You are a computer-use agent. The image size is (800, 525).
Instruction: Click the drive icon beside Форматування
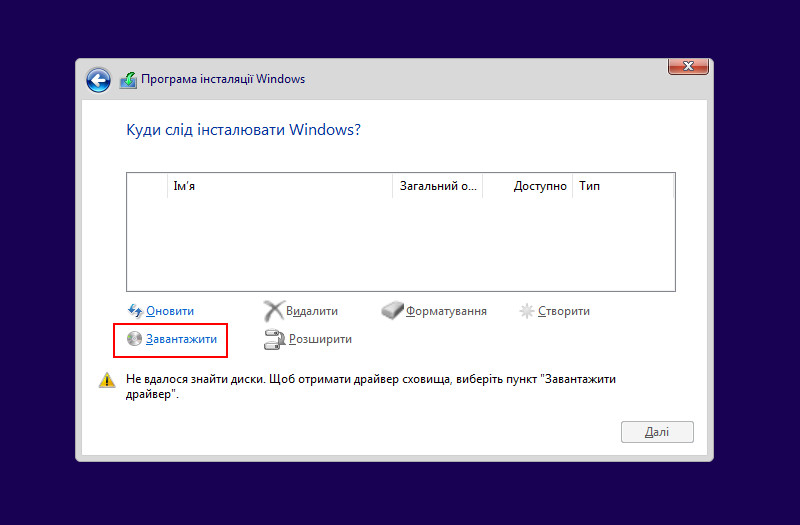(x=392, y=311)
